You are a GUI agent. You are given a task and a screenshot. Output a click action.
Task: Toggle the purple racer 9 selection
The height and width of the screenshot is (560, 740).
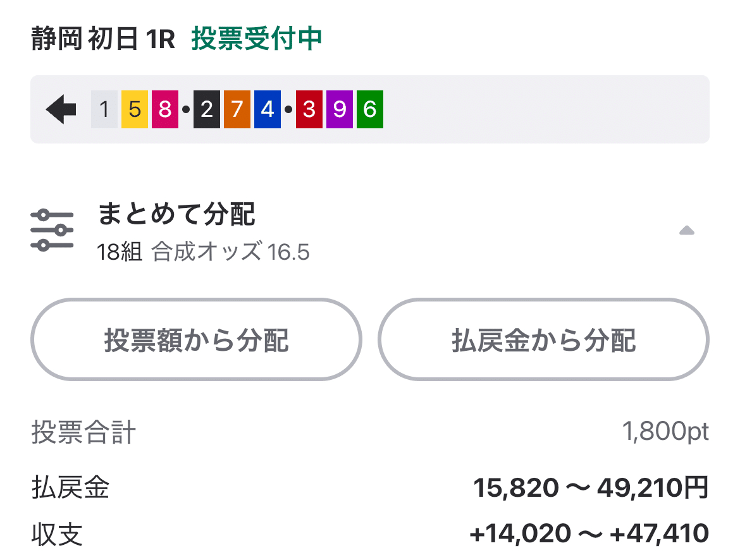(340, 109)
